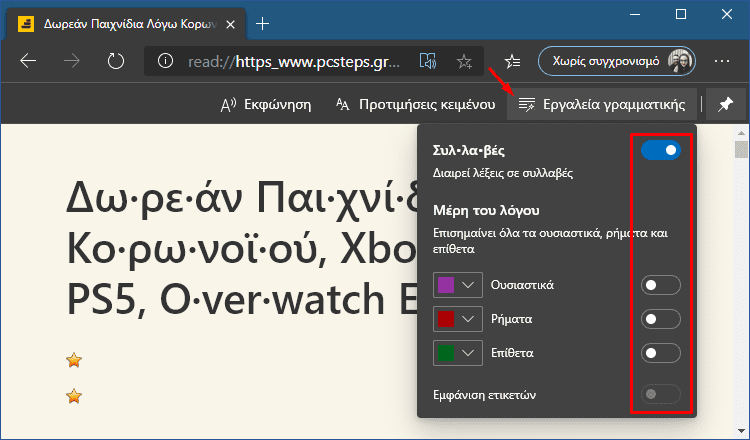Open Προτιμήσεις κειμένου text preferences
Screen dimensions: 750x440
pos(415,104)
